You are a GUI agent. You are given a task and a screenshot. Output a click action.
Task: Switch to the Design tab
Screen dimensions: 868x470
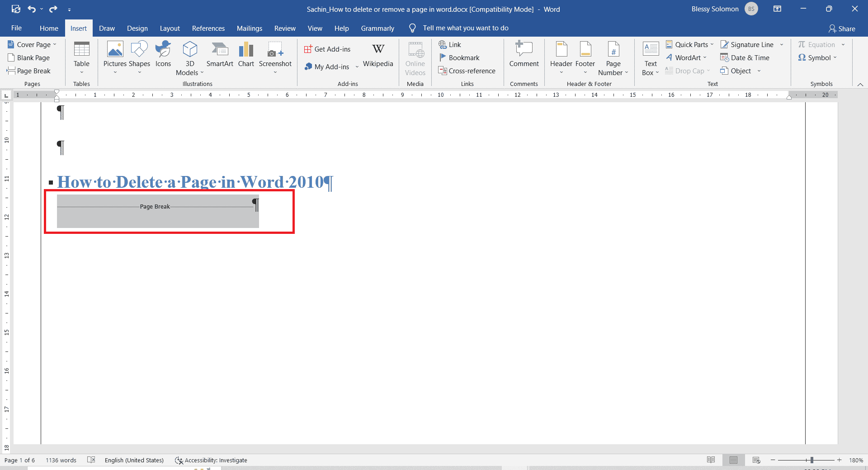pos(137,28)
